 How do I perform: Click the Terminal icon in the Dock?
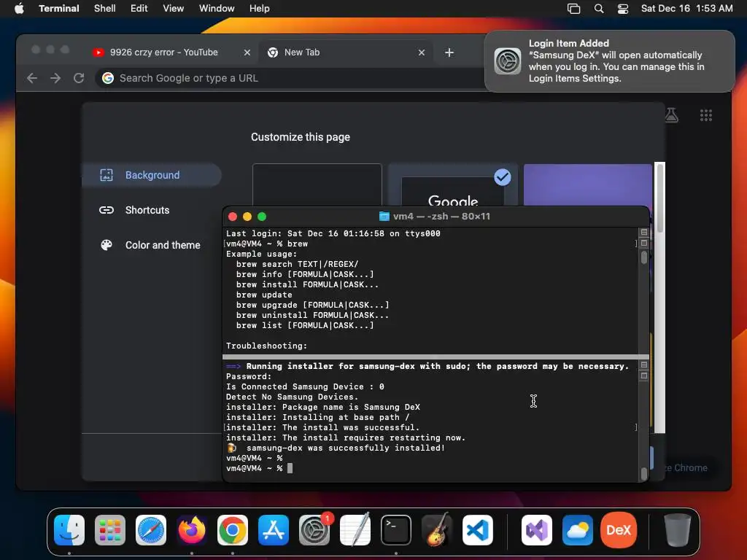pyautogui.click(x=396, y=530)
